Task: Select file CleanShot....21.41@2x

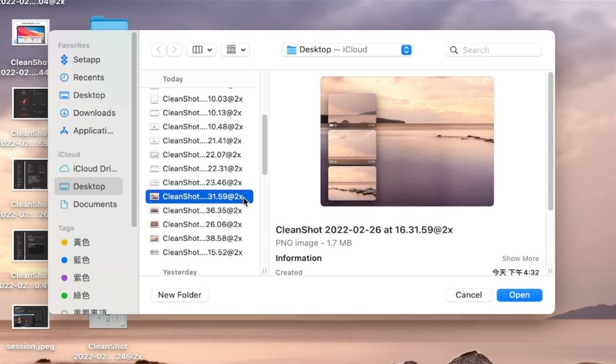Action: [x=199, y=141]
